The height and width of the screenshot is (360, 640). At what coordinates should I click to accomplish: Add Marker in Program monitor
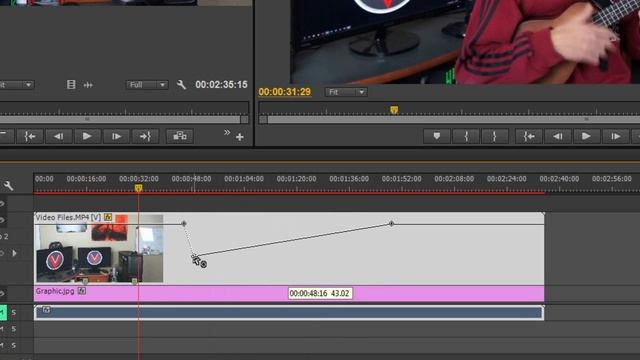(x=437, y=136)
